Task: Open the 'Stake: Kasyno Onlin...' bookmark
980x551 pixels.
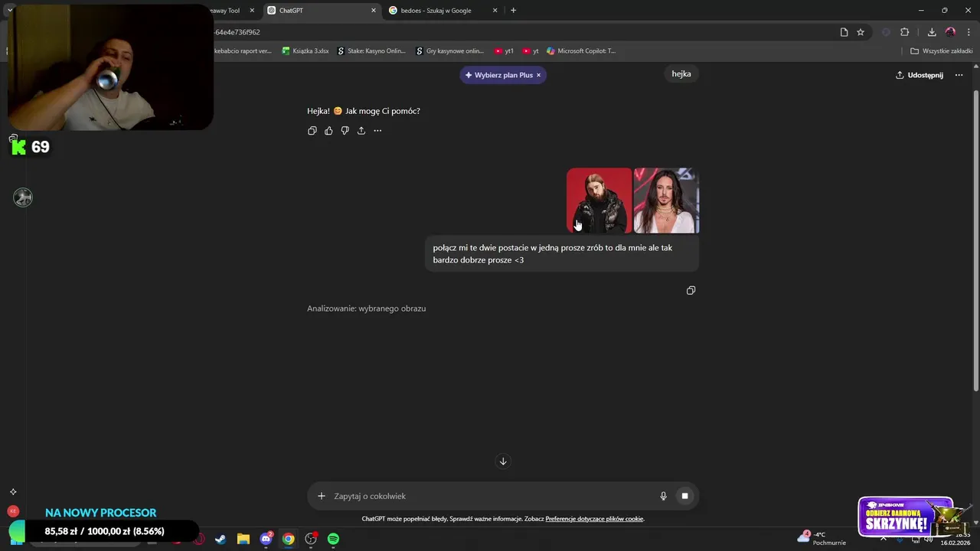Action: 372,51
